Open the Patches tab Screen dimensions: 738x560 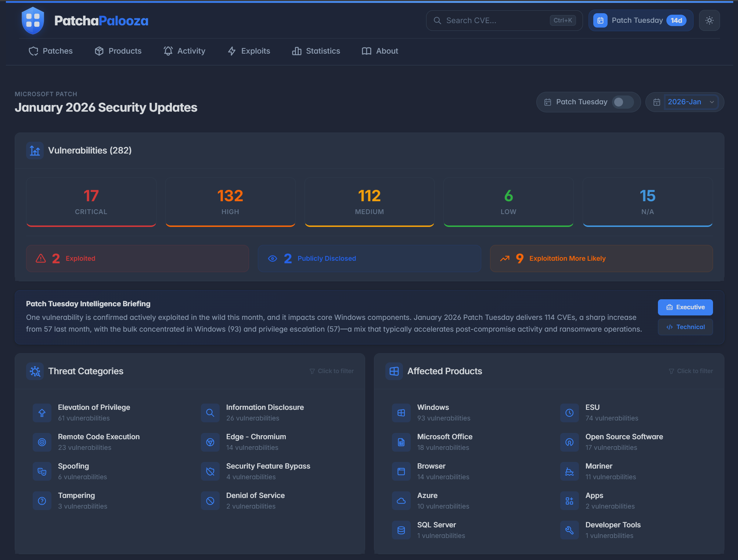pyautogui.click(x=51, y=51)
